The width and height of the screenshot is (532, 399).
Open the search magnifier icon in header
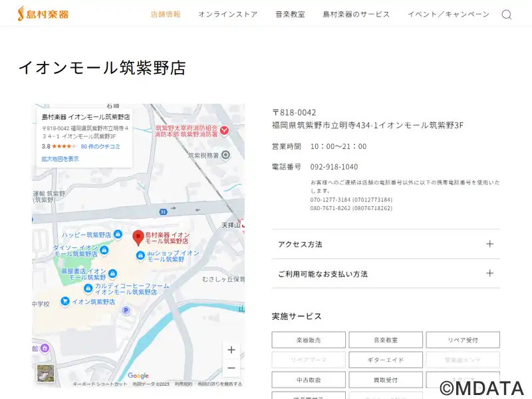tap(507, 15)
